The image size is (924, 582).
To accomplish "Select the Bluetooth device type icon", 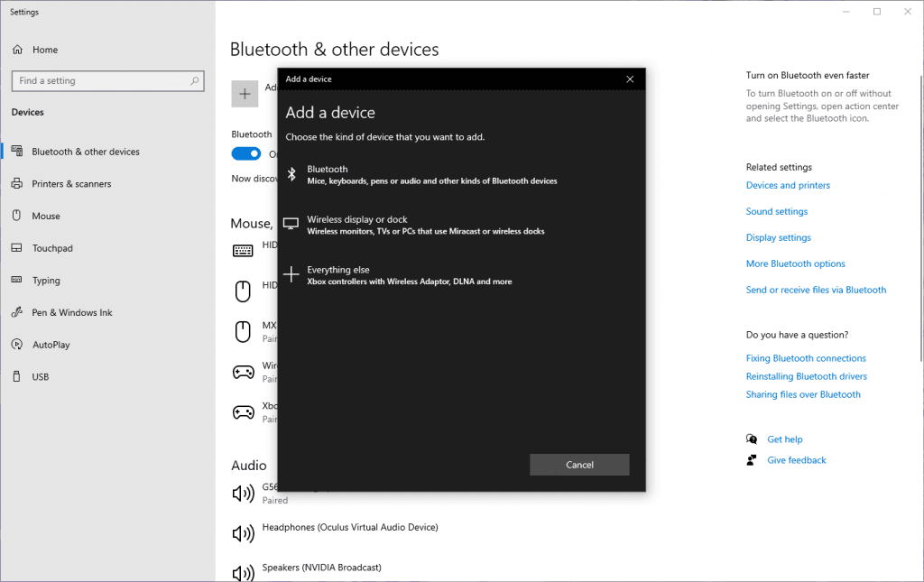I will click(x=291, y=174).
